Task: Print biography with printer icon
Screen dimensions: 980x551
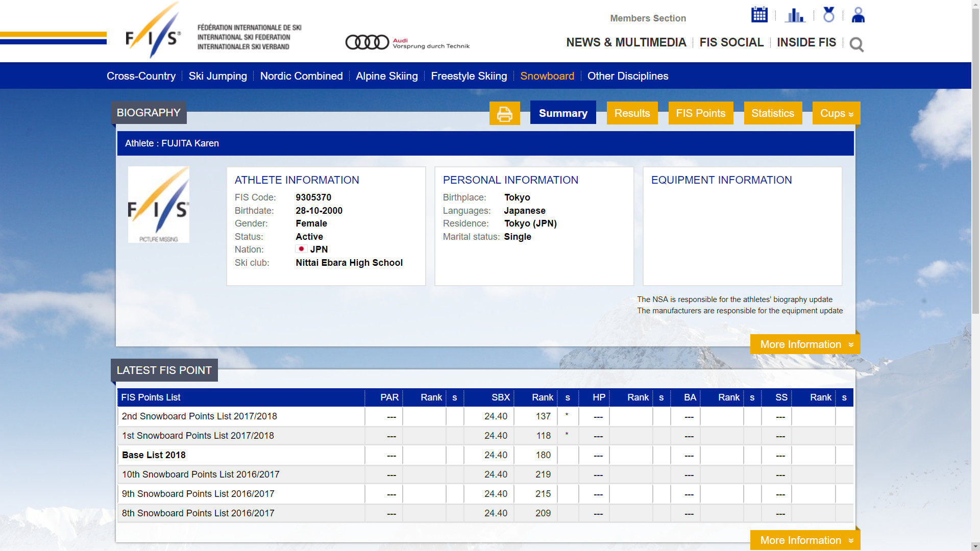Action: [504, 113]
